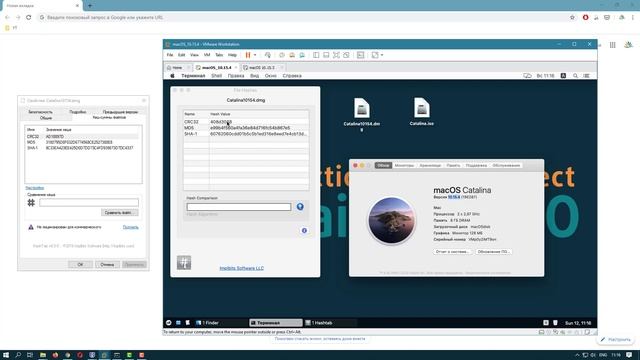Image resolution: width=640 pixels, height=360 pixels.
Task: Click Сравнить файл button
Action: click(x=120, y=213)
